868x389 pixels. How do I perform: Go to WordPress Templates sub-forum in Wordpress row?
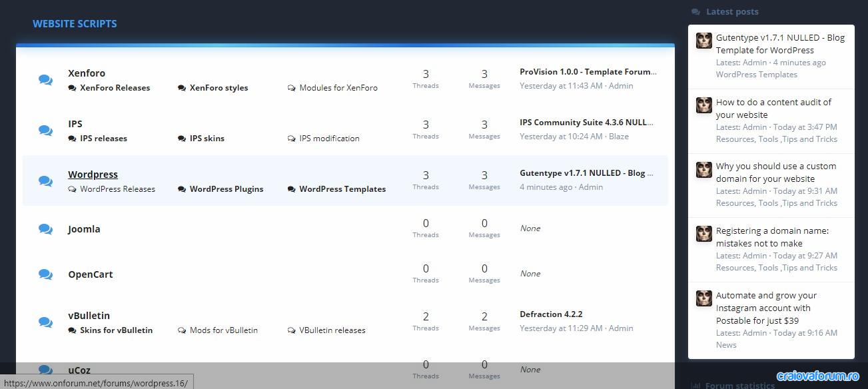(x=342, y=189)
